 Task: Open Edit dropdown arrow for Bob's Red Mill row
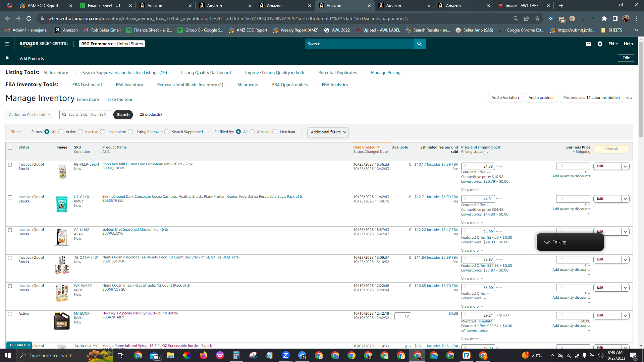click(x=625, y=166)
